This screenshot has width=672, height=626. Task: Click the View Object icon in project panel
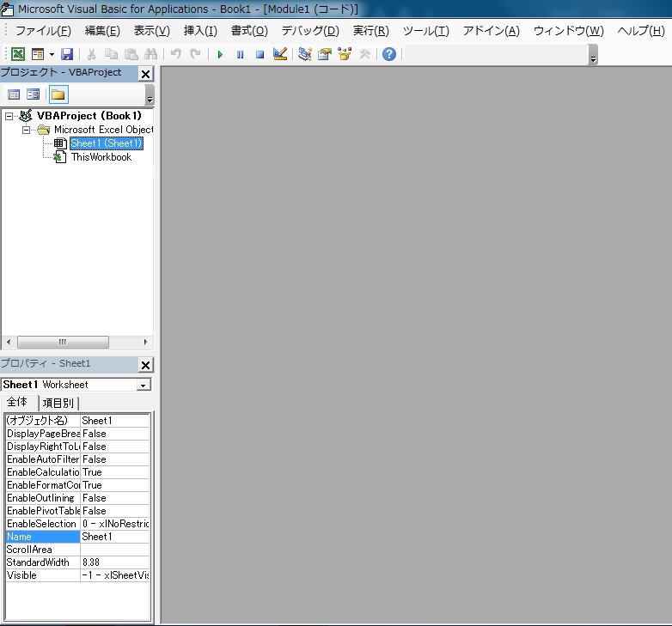[x=33, y=94]
